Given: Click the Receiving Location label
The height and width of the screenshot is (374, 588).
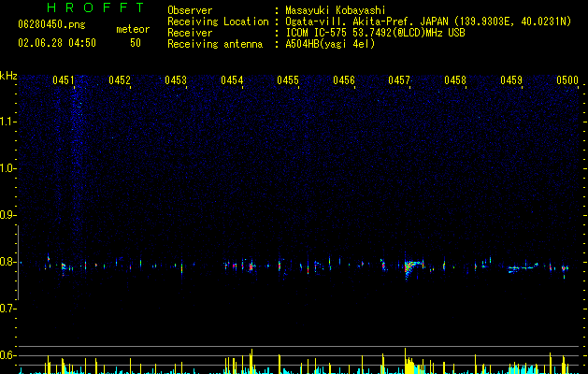Looking at the screenshot, I should click(x=218, y=22).
